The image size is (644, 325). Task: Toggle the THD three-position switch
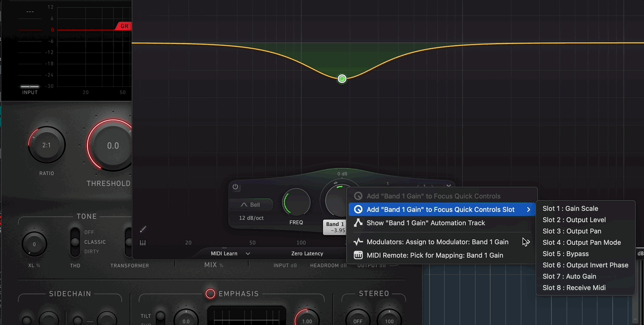(75, 242)
